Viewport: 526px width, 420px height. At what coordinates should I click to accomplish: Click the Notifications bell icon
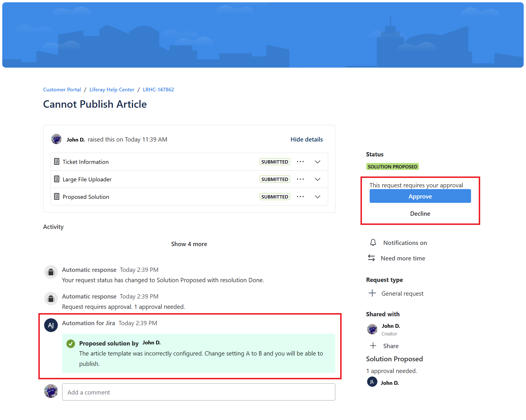click(373, 243)
